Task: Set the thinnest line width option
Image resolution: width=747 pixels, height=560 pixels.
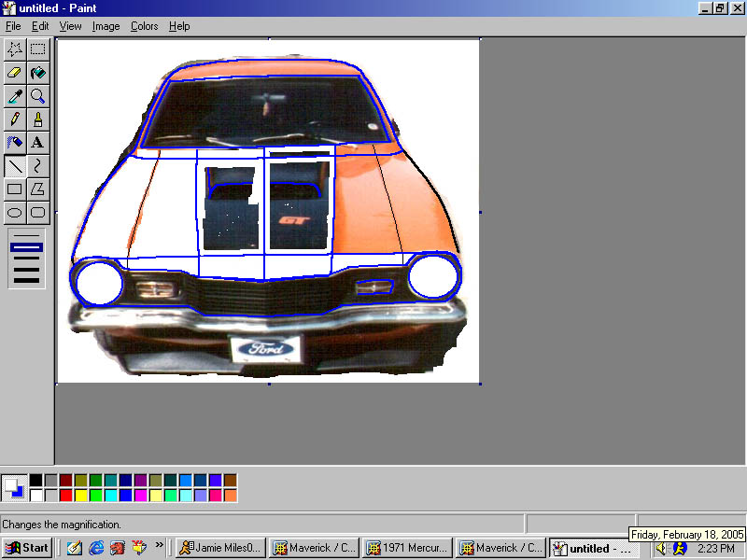Action: 27,236
